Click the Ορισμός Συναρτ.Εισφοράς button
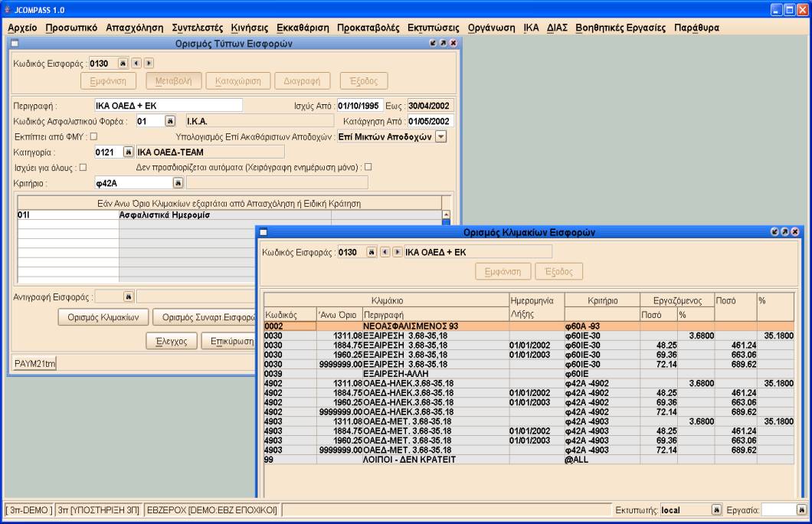Viewport: 812px width, 524px height. pyautogui.click(x=205, y=317)
